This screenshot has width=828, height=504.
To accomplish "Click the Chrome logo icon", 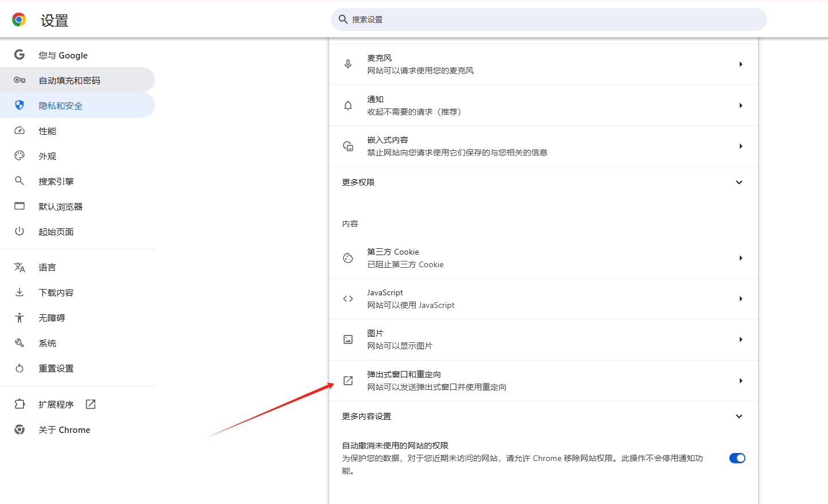I will pos(19,20).
